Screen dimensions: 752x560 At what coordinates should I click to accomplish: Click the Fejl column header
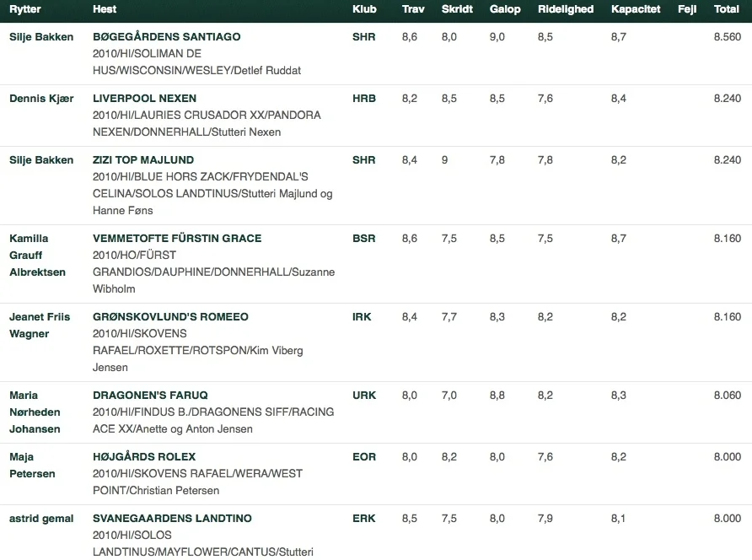coord(687,9)
